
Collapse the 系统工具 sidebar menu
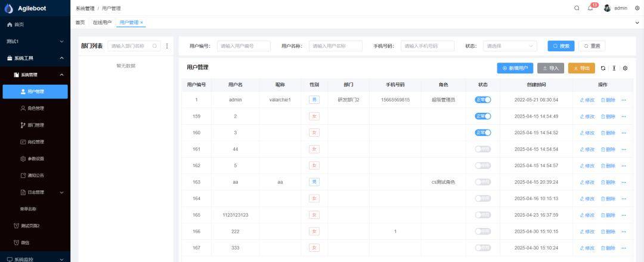[x=35, y=58]
